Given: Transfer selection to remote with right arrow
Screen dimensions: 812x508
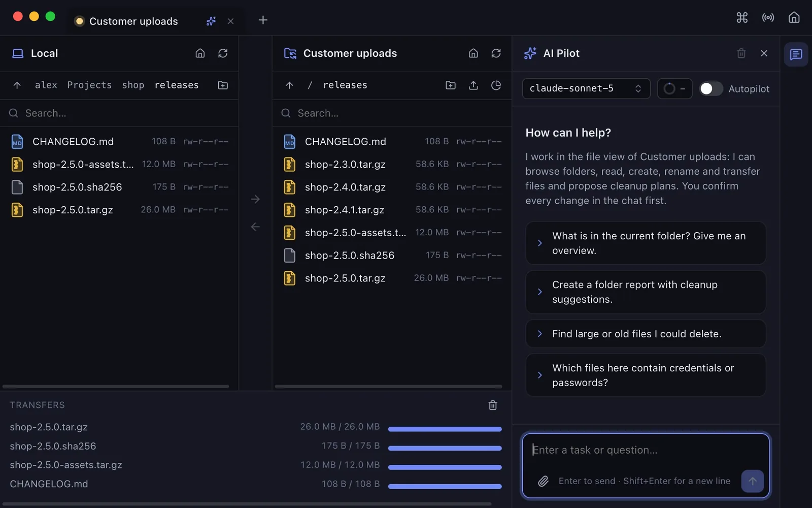Looking at the screenshot, I should [255, 199].
